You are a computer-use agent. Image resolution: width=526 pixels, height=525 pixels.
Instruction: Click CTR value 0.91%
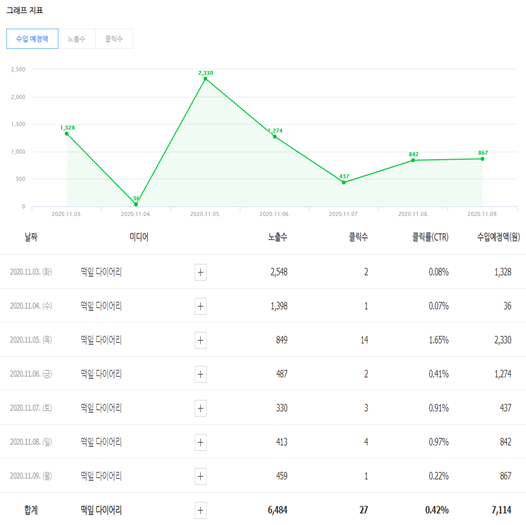click(439, 408)
